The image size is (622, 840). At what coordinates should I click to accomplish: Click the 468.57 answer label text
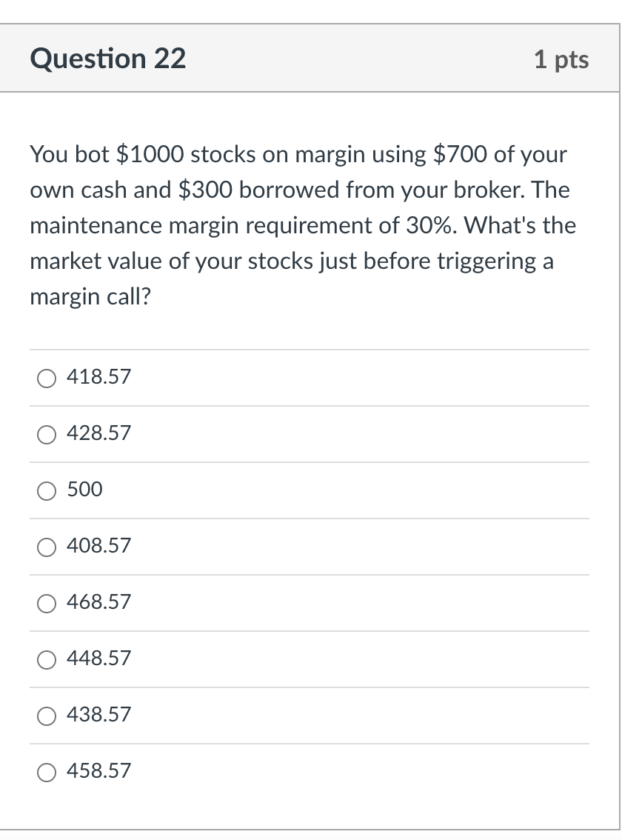point(99,602)
